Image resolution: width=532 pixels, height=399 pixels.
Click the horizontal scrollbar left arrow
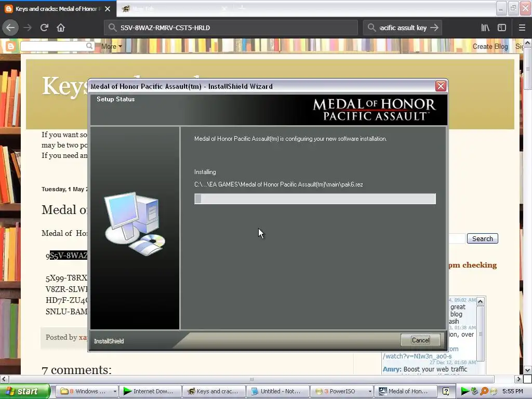point(4,379)
